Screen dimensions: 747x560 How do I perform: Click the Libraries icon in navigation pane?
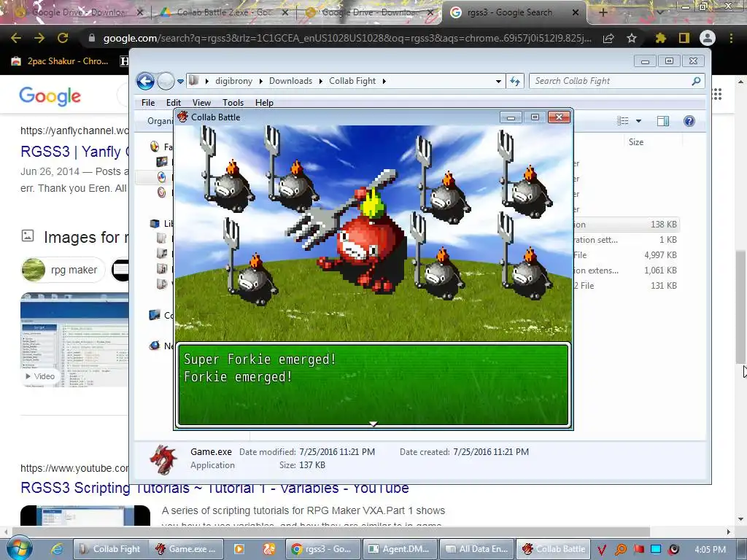(x=155, y=223)
